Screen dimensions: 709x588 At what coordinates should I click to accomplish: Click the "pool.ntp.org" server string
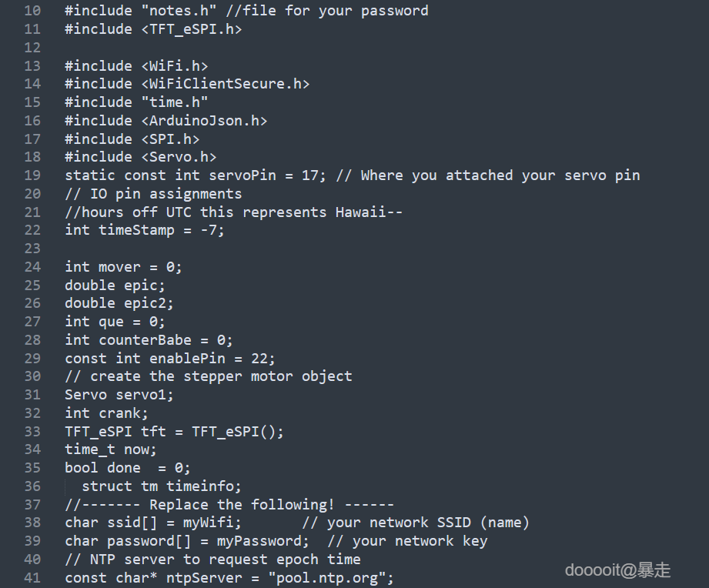(330, 578)
